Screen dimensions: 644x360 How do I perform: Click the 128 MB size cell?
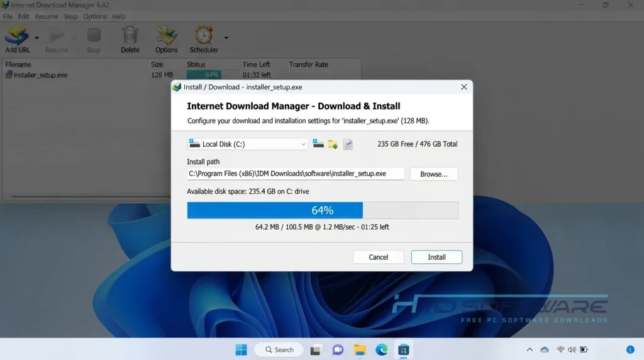(x=162, y=75)
